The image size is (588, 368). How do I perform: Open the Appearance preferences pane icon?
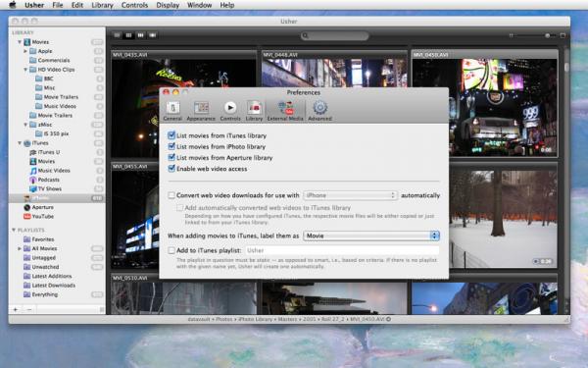click(x=201, y=110)
